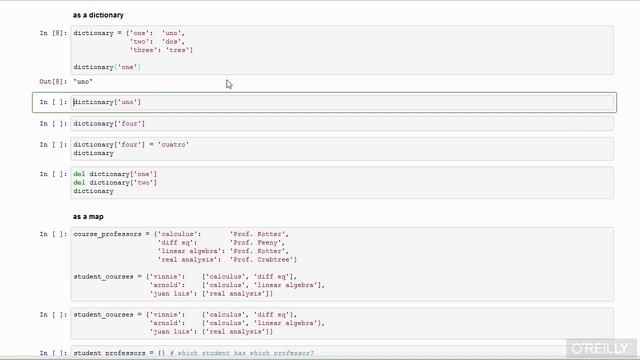Screen dimensions: 640x360
Task: Select the course_professors definition cell
Action: tap(342, 264)
